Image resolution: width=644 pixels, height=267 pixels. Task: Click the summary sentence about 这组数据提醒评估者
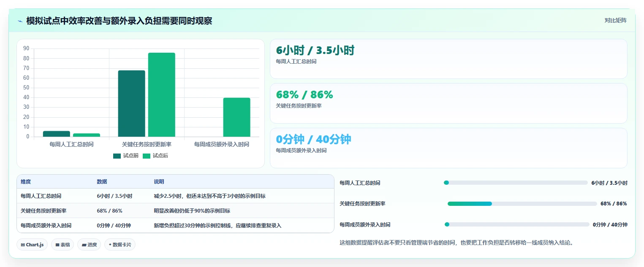[456, 243]
